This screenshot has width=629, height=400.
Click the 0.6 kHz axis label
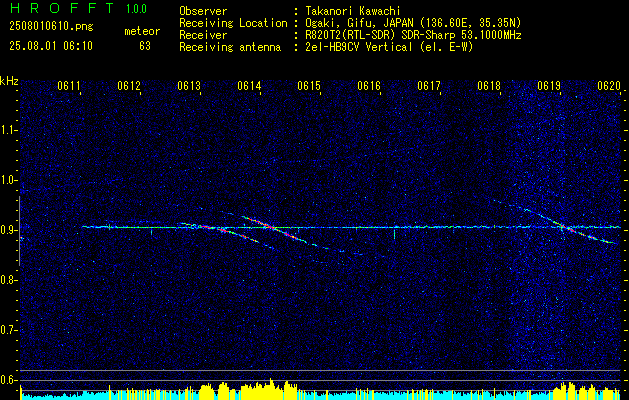pyautogui.click(x=8, y=380)
